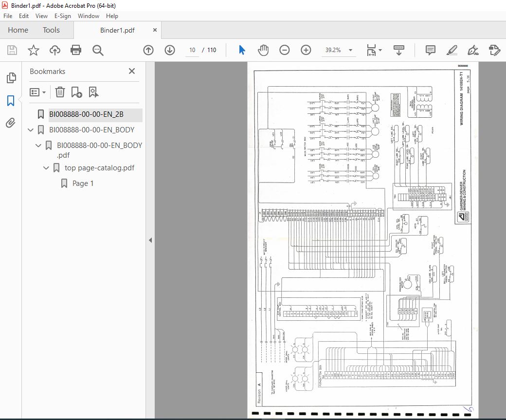Collapse the first BI008888-00-00-EN_BODY bookmark
Screen dimensions: 506x420
point(31,130)
